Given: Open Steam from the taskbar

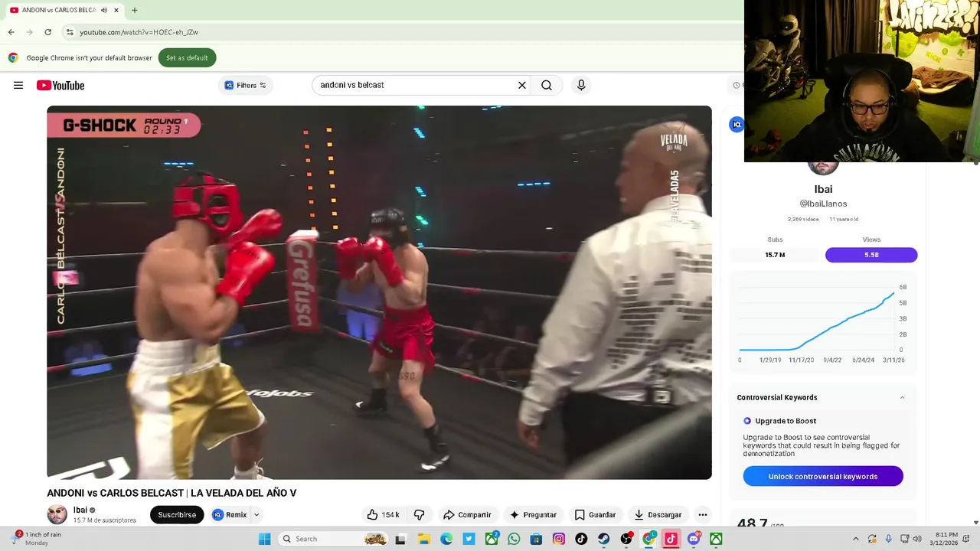Looking at the screenshot, I should [604, 539].
